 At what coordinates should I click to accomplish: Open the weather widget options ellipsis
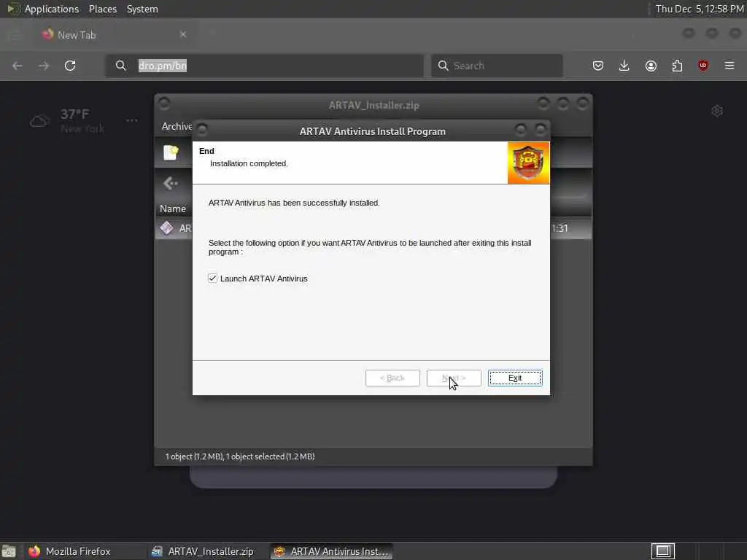click(132, 120)
